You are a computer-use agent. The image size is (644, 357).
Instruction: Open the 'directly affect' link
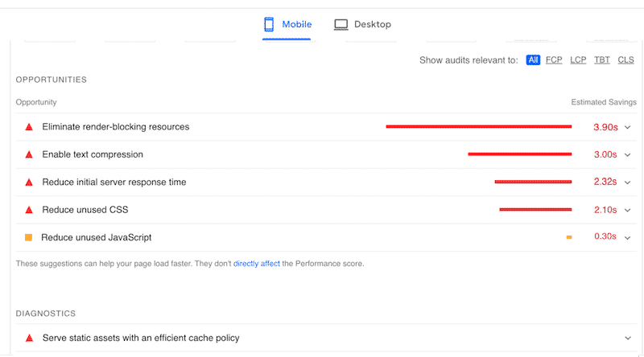click(256, 264)
